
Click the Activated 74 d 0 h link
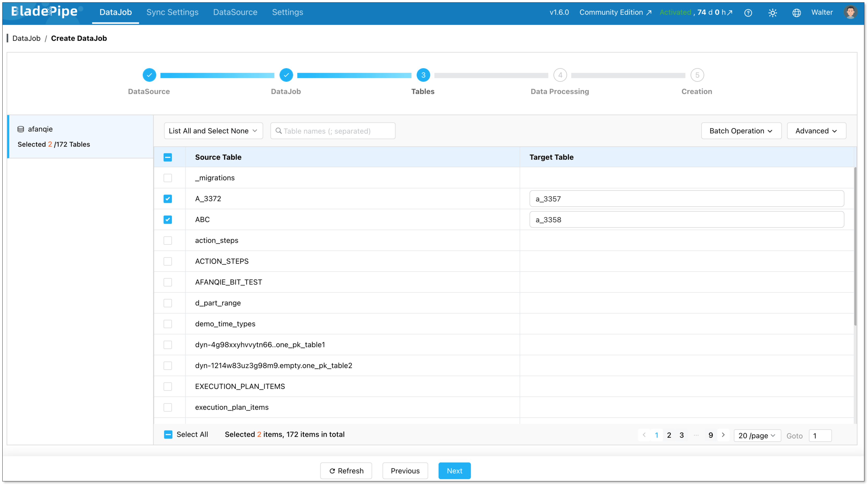(x=696, y=13)
